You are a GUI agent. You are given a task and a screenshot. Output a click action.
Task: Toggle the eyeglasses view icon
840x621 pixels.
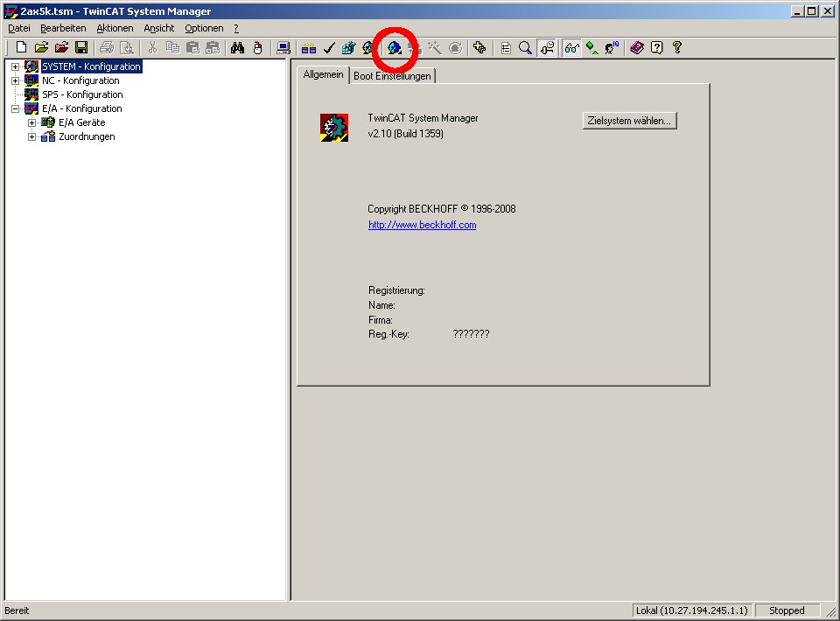click(x=571, y=47)
